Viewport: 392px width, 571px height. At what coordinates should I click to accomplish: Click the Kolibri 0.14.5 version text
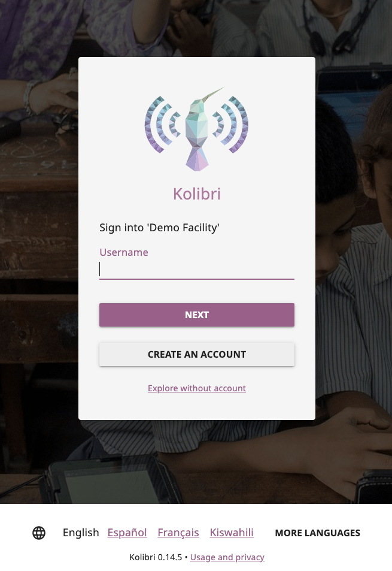pos(156,557)
